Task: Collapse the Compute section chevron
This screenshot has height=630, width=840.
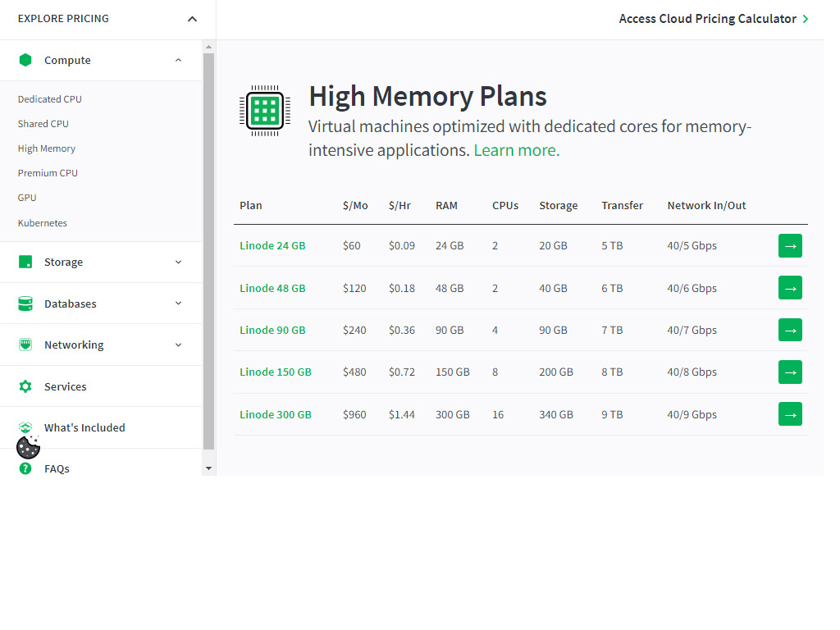Action: pyautogui.click(x=178, y=60)
